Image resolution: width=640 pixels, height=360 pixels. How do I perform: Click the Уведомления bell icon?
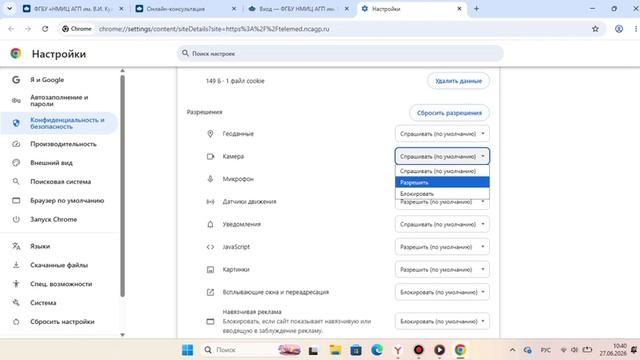tap(210, 224)
